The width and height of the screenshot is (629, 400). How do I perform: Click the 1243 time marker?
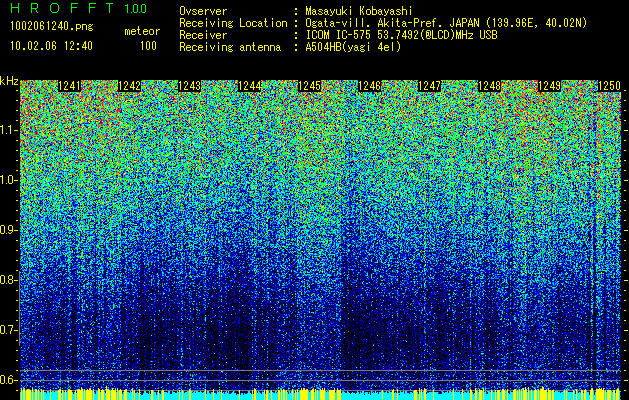point(189,86)
